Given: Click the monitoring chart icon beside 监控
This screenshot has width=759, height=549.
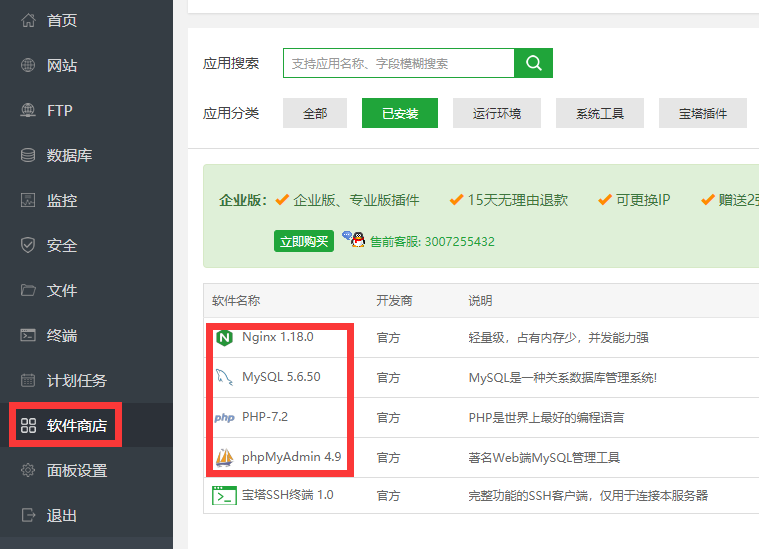Looking at the screenshot, I should tap(28, 200).
